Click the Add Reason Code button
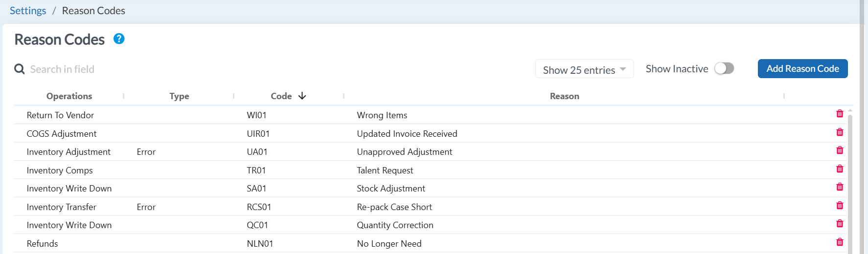 tap(802, 69)
